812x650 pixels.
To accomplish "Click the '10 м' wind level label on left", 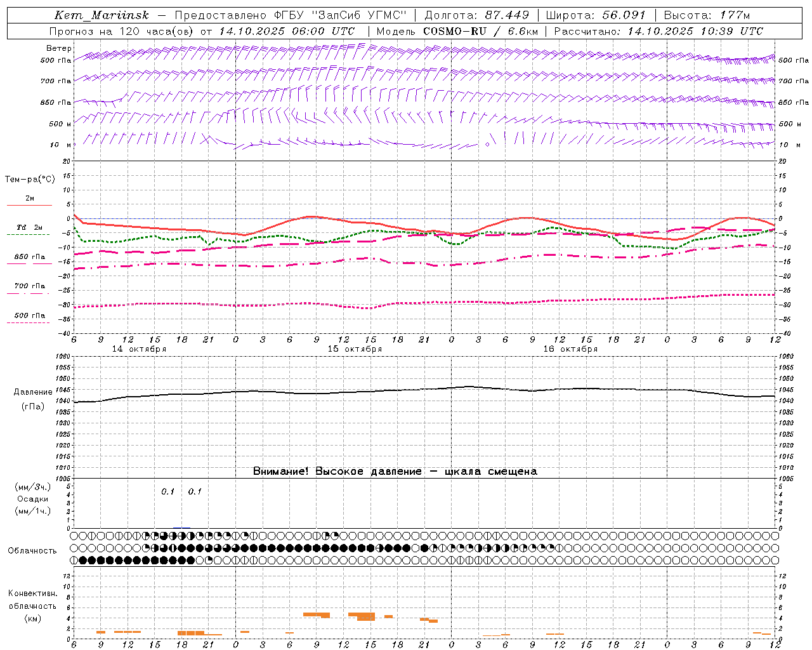I will (x=61, y=145).
